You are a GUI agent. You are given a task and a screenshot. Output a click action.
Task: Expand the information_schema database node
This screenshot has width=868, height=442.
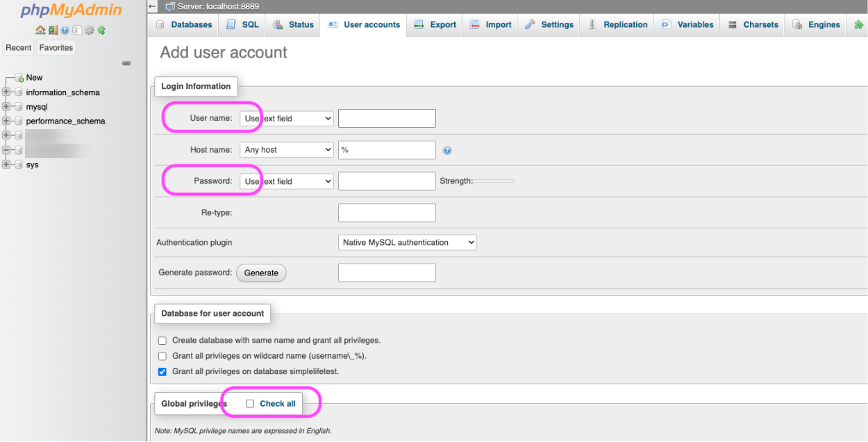[7, 92]
